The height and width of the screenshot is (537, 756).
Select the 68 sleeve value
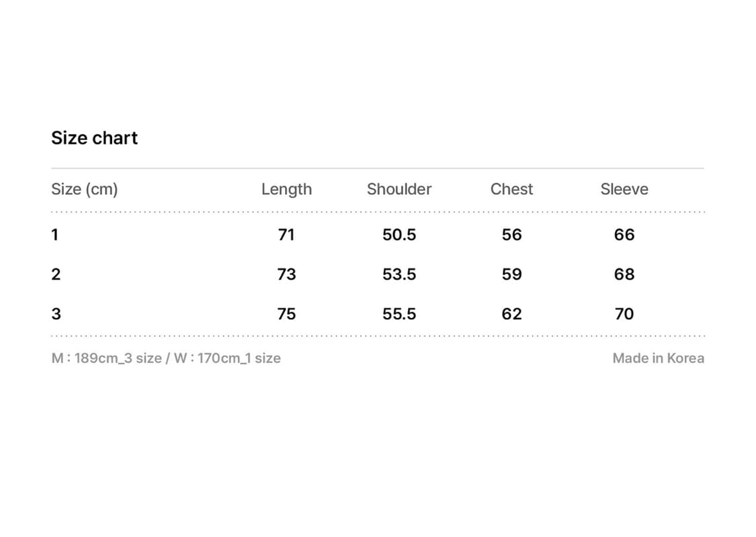tap(624, 274)
